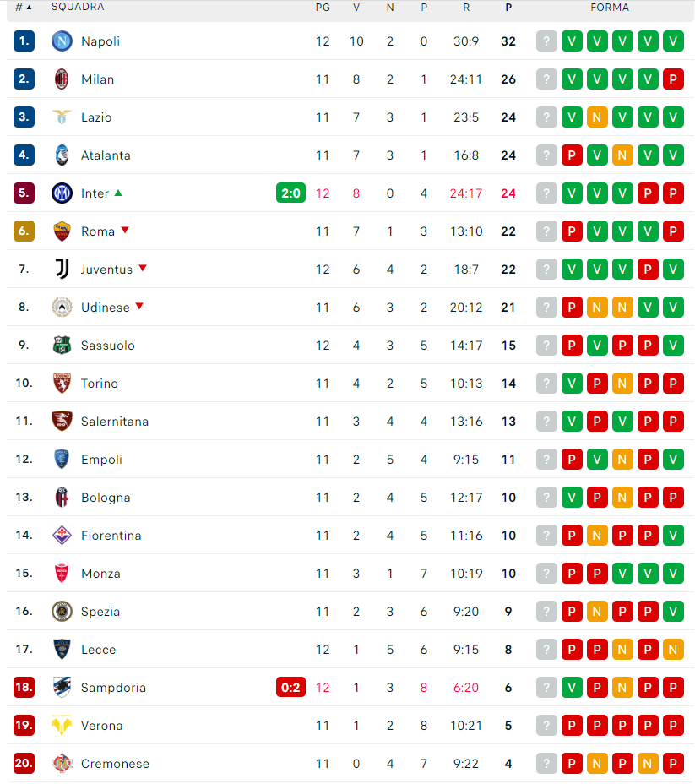Click Lazio's orange N form badge
The height and width of the screenshot is (784, 695).
[597, 117]
